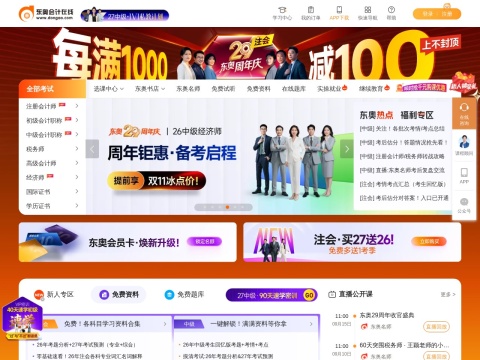Switch to 免费资料 tab with purple icon
Viewport: 480px width, 360px height.
[x=119, y=295]
